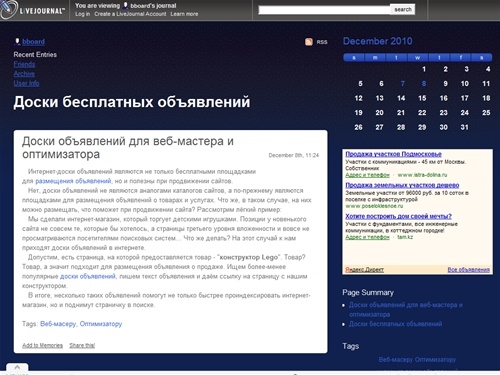Open Create a LiveJournal Account link

130,14
